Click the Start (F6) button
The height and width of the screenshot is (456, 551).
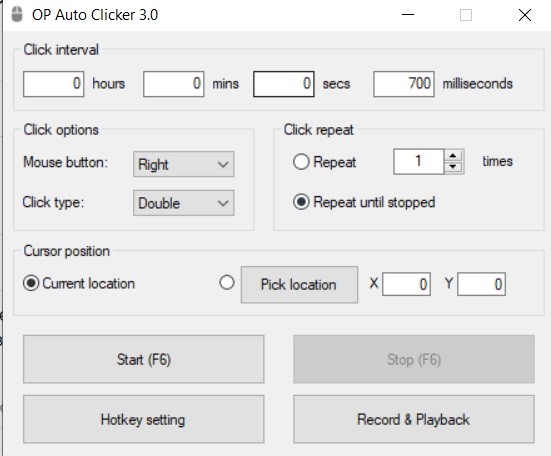click(x=143, y=359)
